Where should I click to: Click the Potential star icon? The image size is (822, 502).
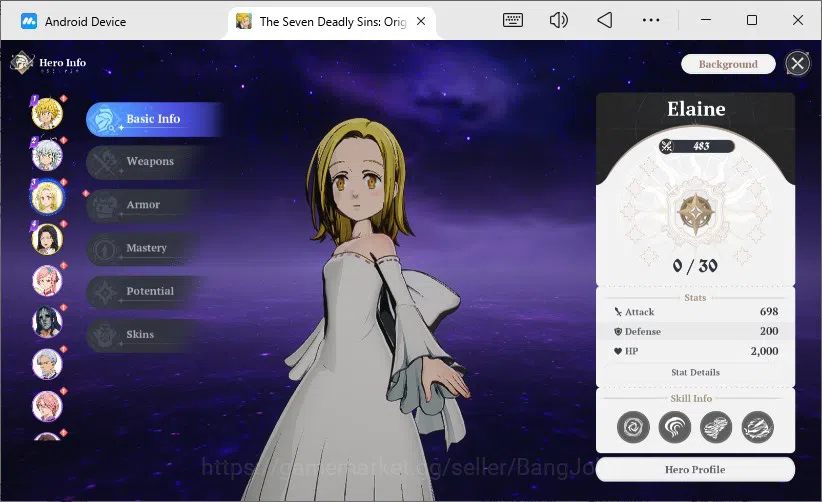[x=104, y=292]
